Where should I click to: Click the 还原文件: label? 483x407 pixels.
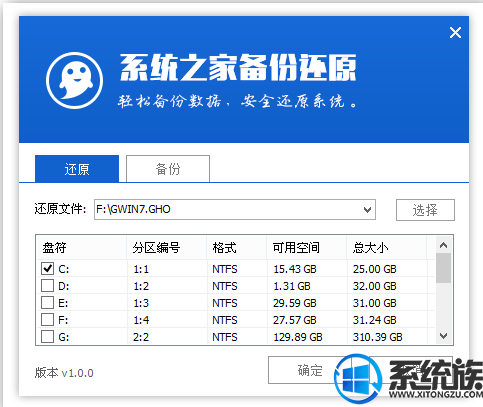pos(60,209)
